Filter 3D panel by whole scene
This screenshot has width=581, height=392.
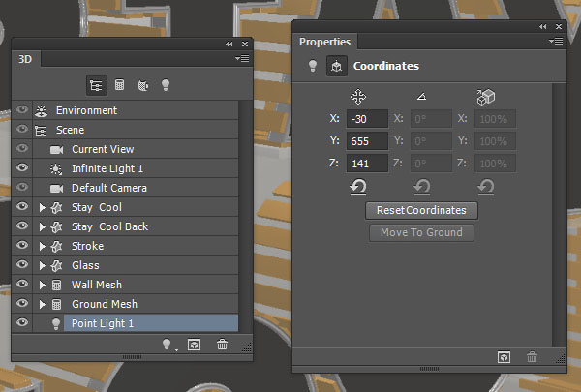coord(98,85)
